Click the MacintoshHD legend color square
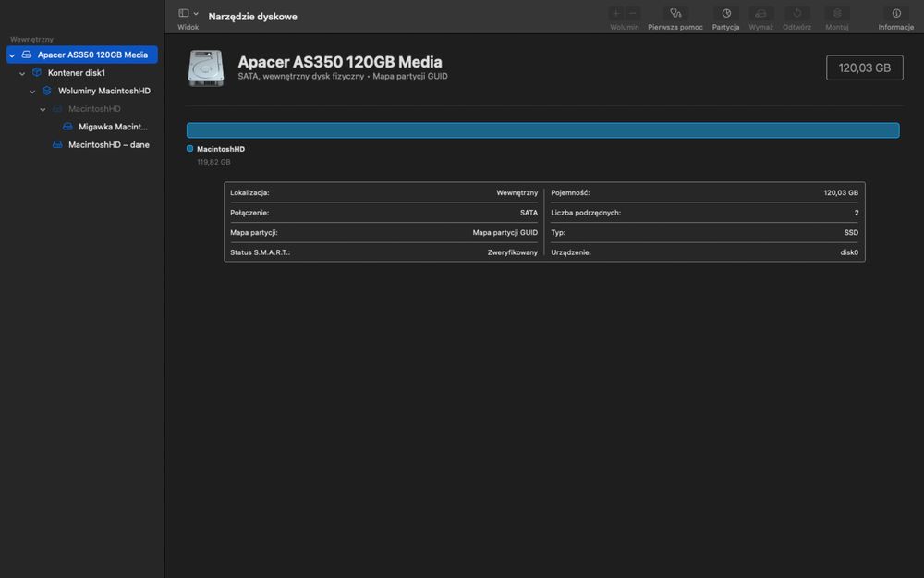 click(189, 149)
